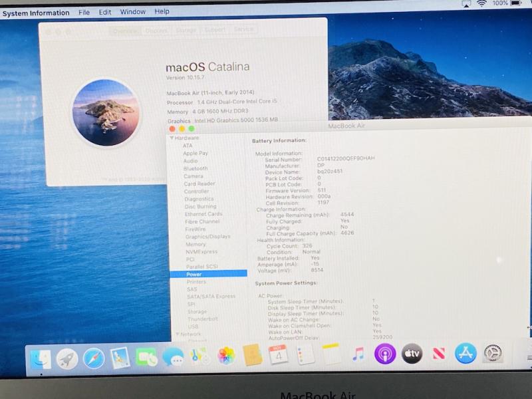Collapse the Network section triangle
Viewport: 532px width, 399px height.
[177, 334]
